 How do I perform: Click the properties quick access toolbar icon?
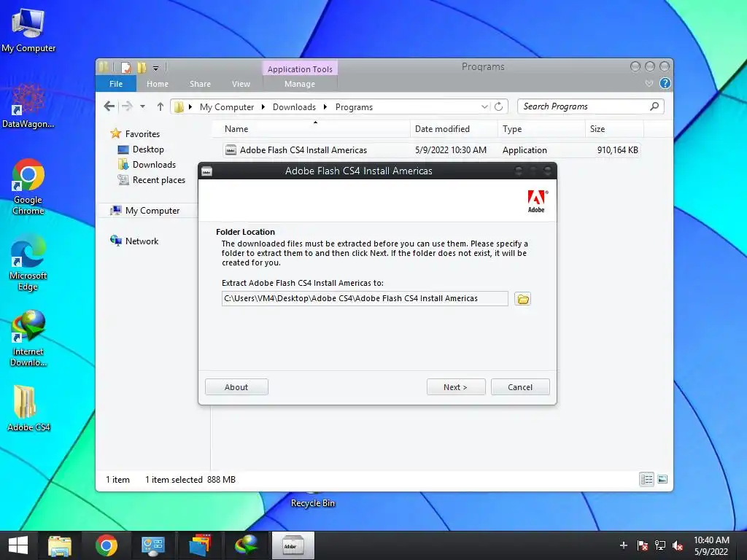[125, 68]
